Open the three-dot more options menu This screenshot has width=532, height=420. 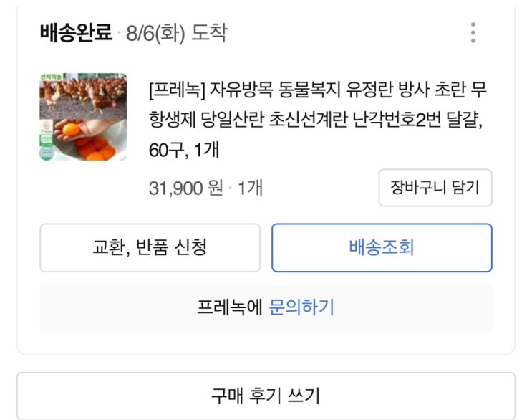[473, 33]
